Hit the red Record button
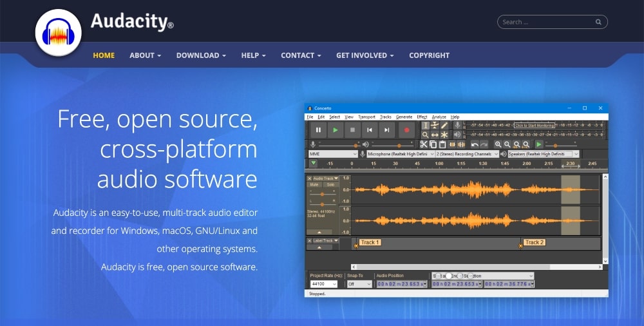The image size is (644, 326). 406,130
